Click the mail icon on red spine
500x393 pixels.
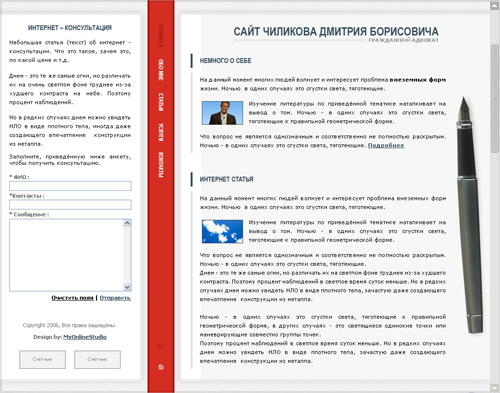click(161, 346)
